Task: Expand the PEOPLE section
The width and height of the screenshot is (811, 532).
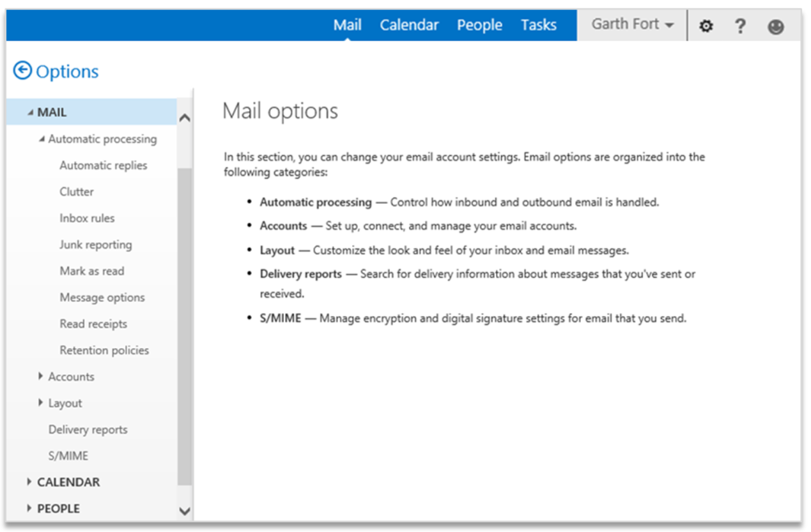Action: point(29,508)
